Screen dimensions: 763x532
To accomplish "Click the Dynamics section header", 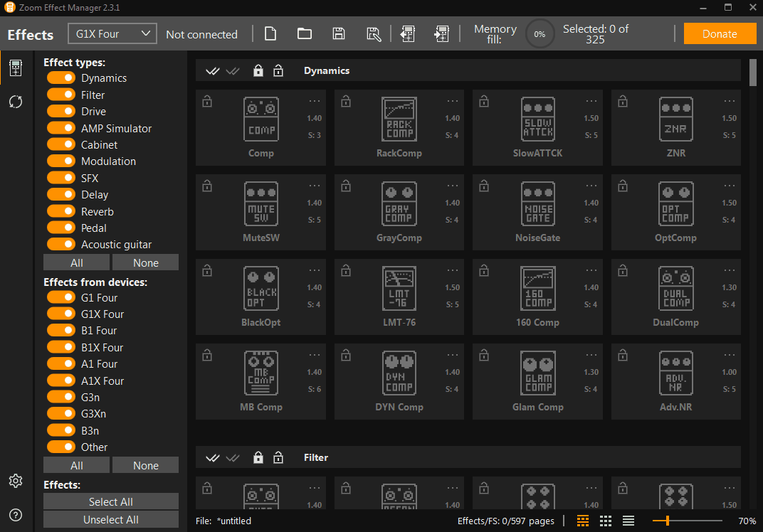I will [327, 70].
